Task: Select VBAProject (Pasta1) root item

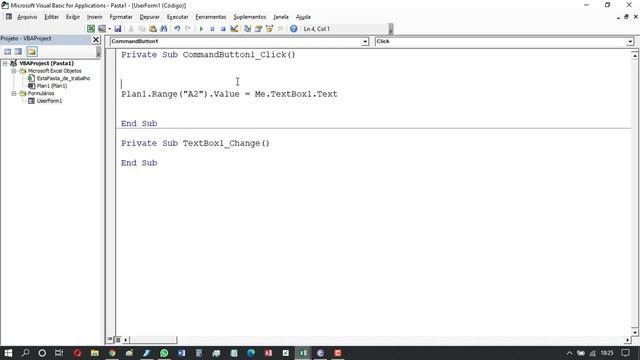Action: (47, 63)
